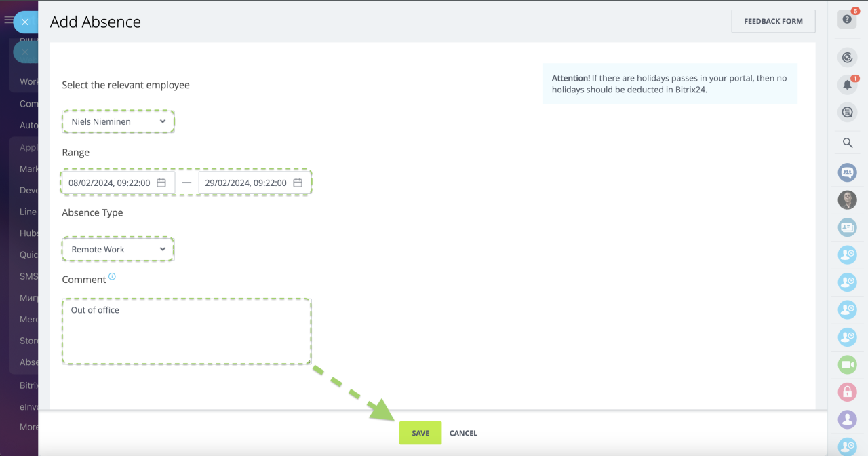
Task: Click into the Comment text area
Action: pyautogui.click(x=186, y=331)
